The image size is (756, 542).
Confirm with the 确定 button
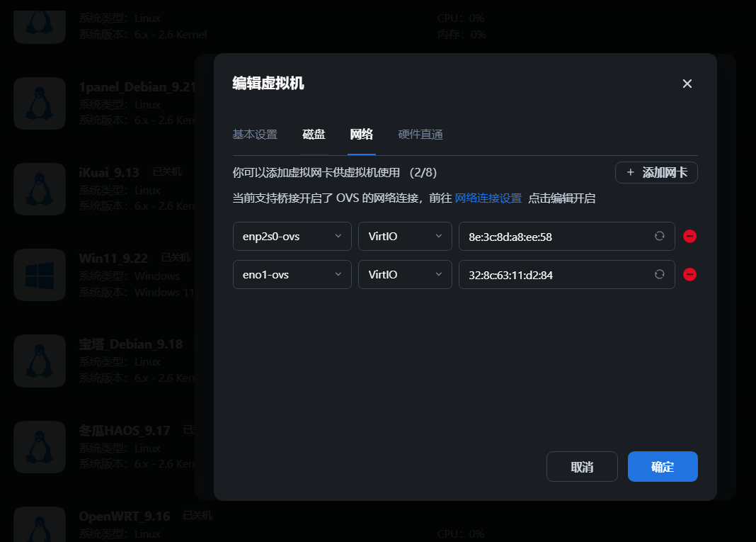663,466
